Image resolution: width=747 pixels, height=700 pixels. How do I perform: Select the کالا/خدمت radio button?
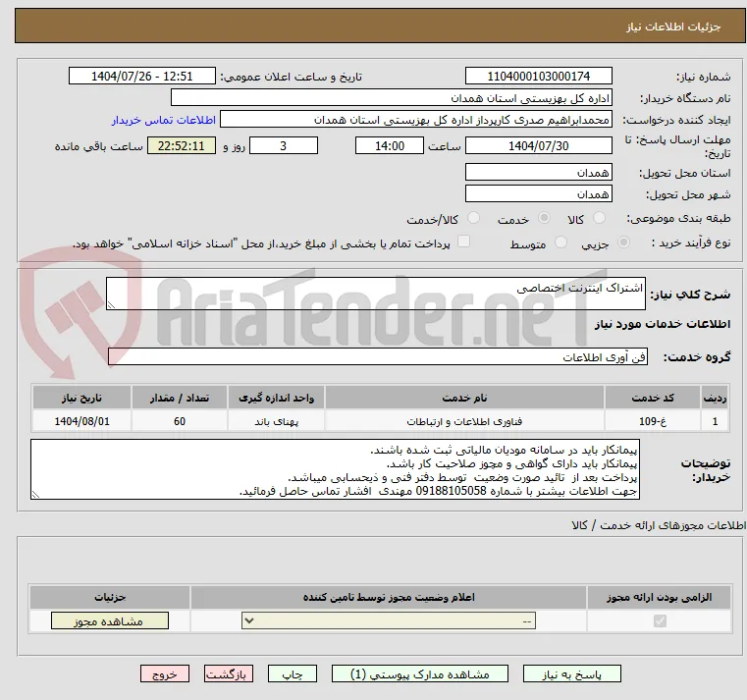pos(473,218)
